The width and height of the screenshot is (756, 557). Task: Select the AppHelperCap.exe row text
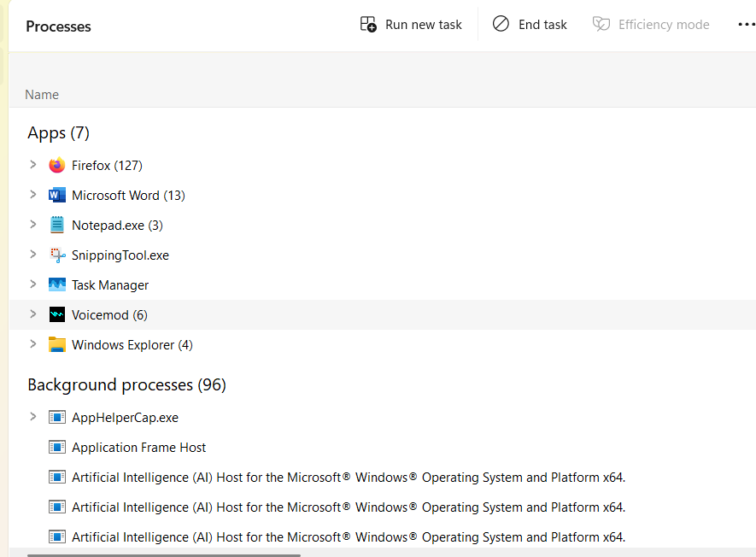pos(125,418)
